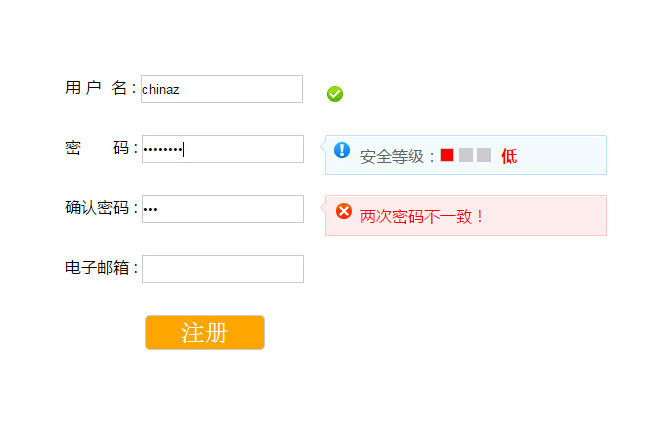
Task: Select the 确认密码 confirm password field
Action: pyautogui.click(x=222, y=209)
